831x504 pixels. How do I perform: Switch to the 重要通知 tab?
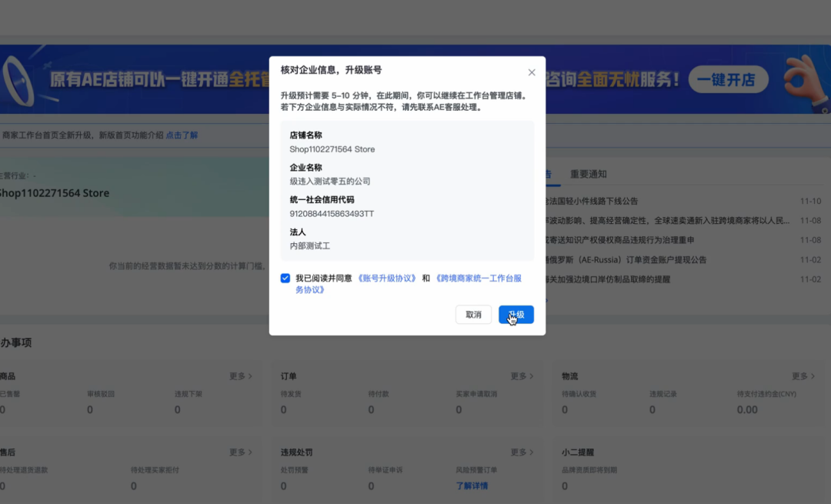(588, 174)
